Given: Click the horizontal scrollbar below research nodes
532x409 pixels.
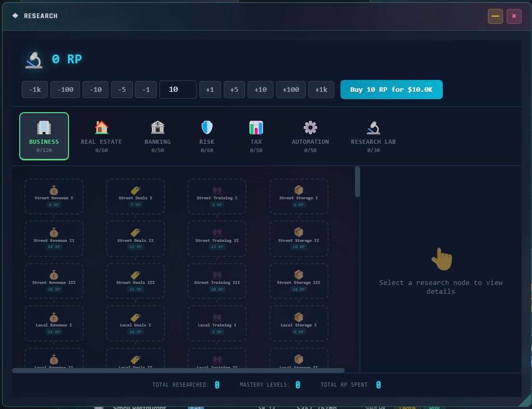Looking at the screenshot, I should click(178, 370).
